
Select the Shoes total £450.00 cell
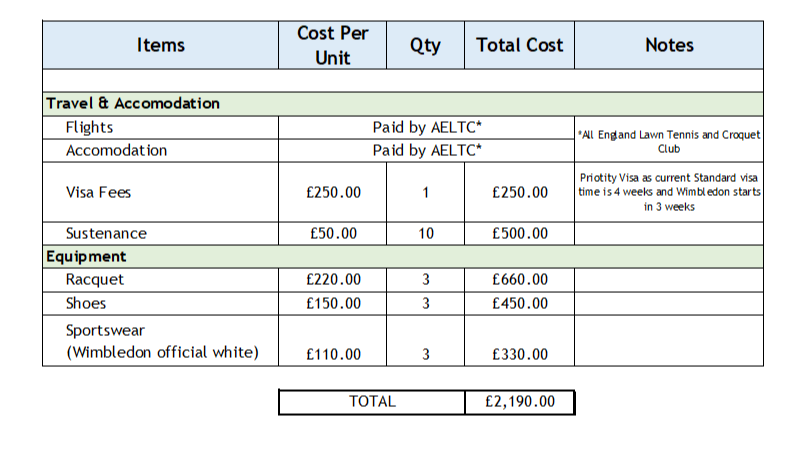[519, 303]
